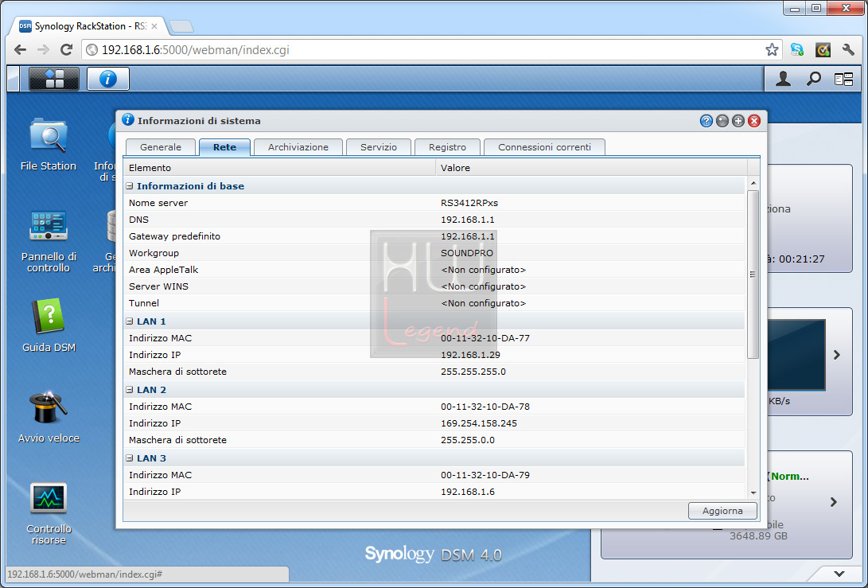Click the Skype browser extension icon
Screen dimensions: 868x588
796,50
